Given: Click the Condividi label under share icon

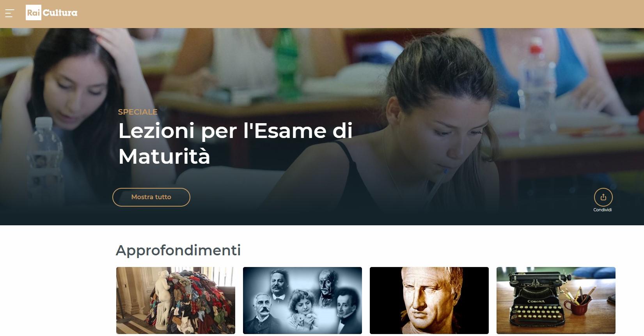Looking at the screenshot, I should pyautogui.click(x=603, y=210).
